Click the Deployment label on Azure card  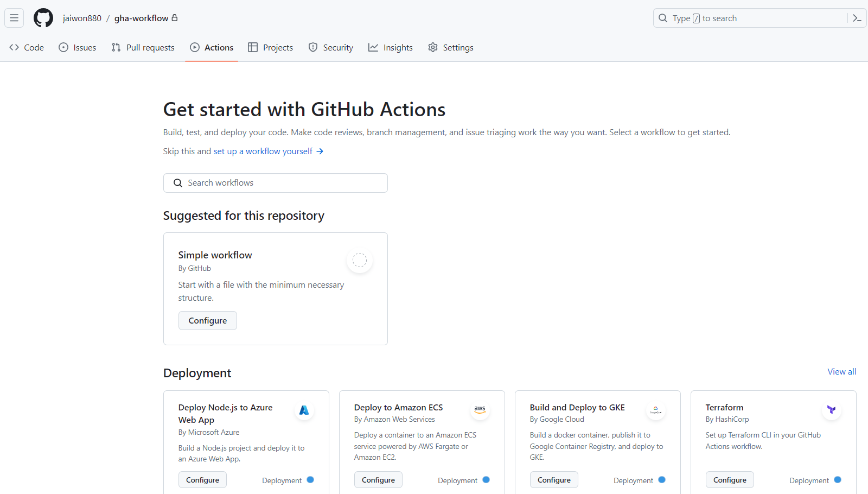[x=282, y=480]
